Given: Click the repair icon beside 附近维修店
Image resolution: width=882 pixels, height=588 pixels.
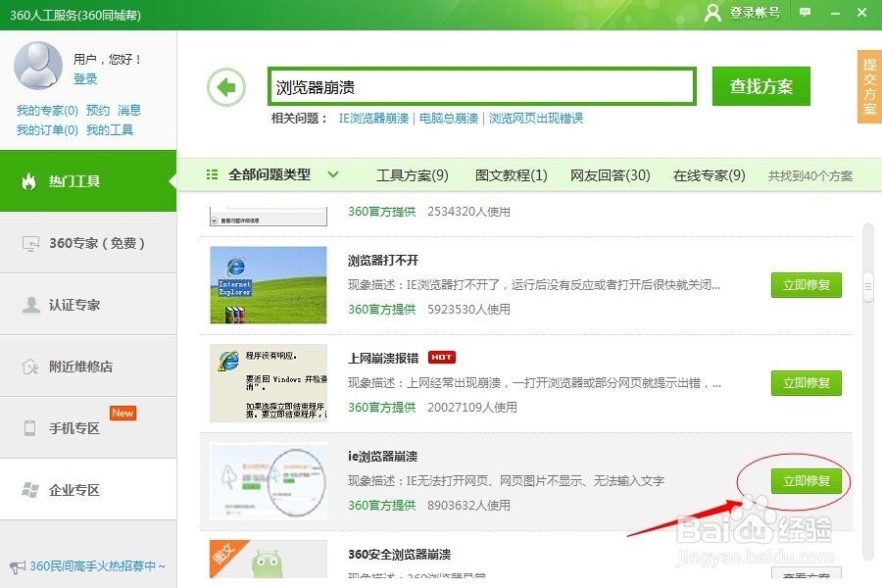Looking at the screenshot, I should [30, 367].
